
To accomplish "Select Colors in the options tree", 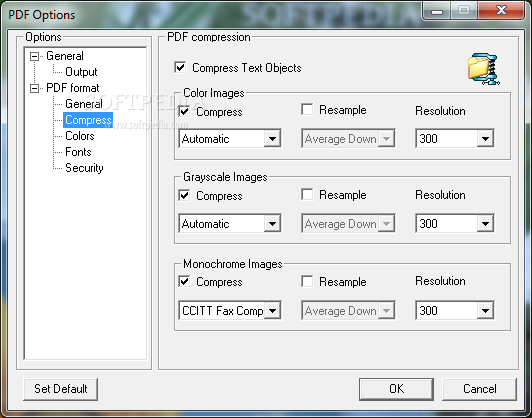I will [x=80, y=136].
